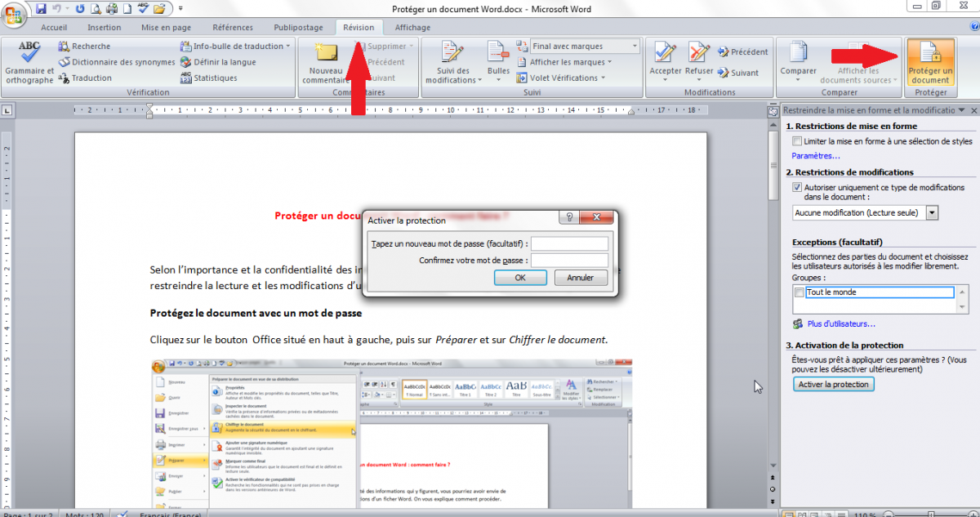Add a Nouveau commentaire
This screenshot has height=517, width=980.
[x=326, y=62]
